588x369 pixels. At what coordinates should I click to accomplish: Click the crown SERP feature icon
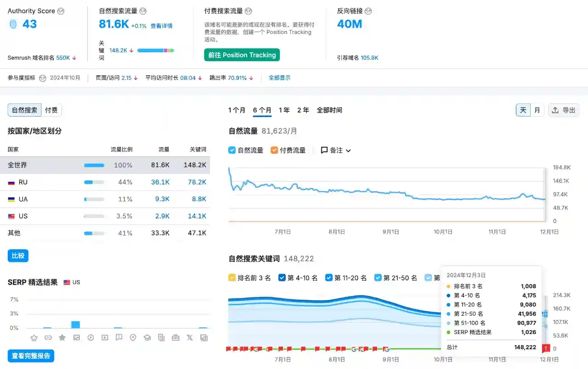[x=34, y=337]
